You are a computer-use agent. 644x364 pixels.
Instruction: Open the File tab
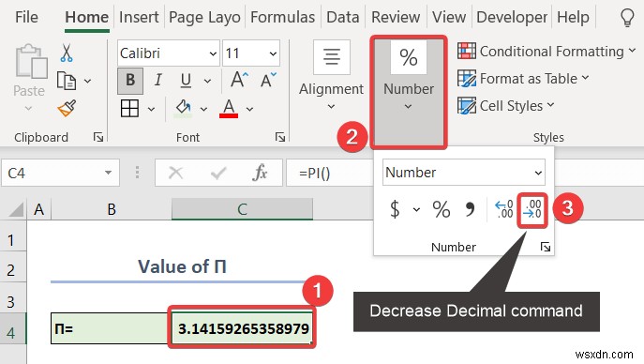click(26, 17)
